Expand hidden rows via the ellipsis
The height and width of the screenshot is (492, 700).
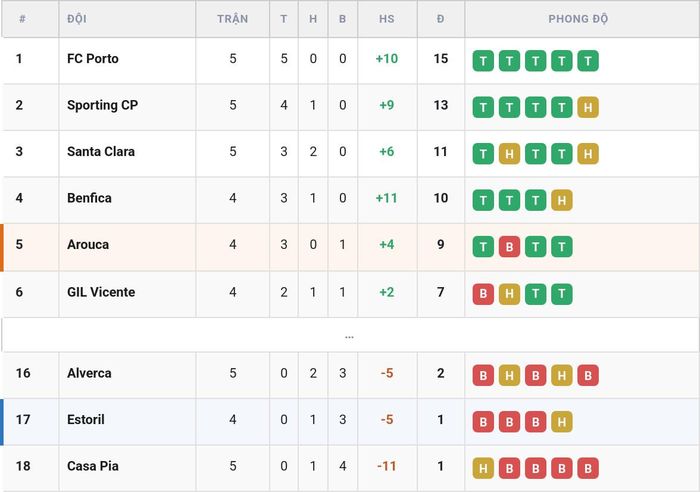pos(350,336)
